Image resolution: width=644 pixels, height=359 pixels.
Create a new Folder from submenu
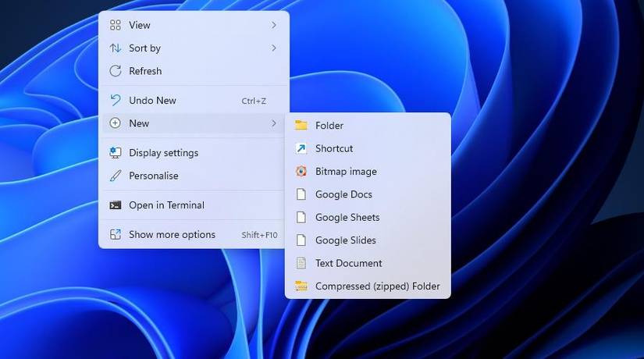point(368,126)
